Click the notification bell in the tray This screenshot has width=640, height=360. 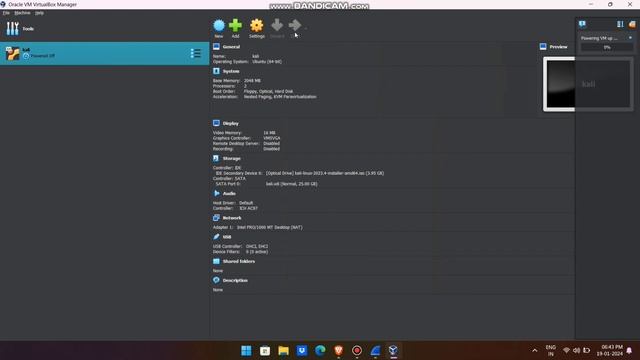(629, 351)
